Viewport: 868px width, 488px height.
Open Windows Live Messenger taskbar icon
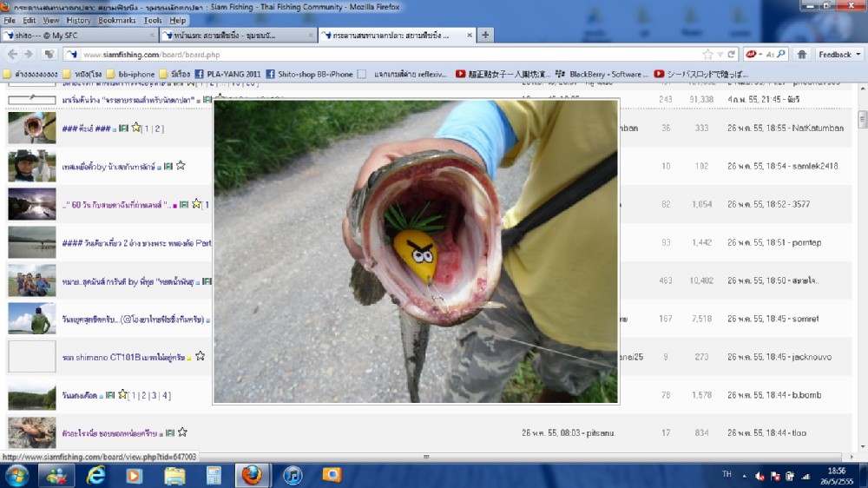pyautogui.click(x=56, y=475)
